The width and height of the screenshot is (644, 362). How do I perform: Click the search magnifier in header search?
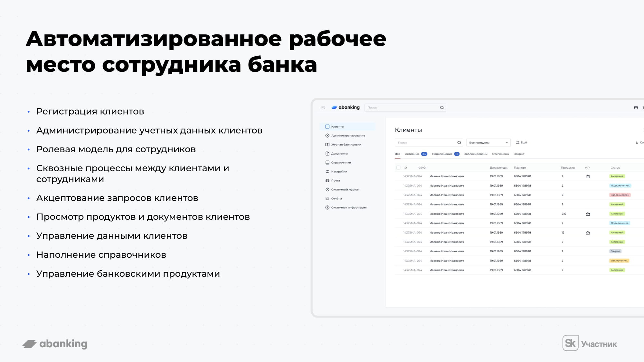click(442, 108)
